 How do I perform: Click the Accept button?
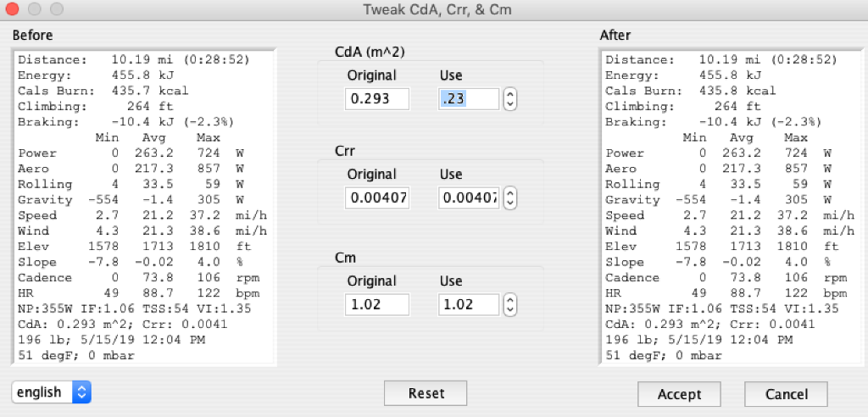click(x=679, y=394)
